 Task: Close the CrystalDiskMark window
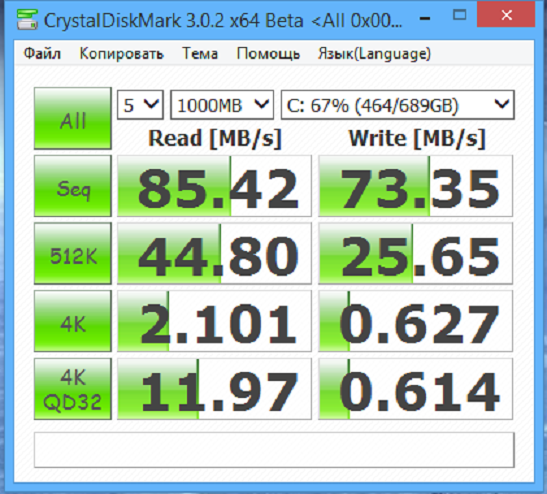pos(506,15)
